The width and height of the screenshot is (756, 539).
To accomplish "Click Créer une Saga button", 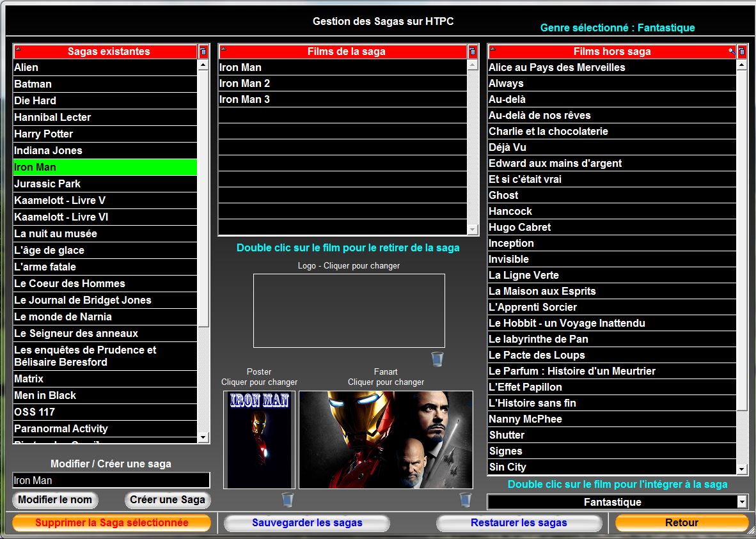I will [x=168, y=499].
